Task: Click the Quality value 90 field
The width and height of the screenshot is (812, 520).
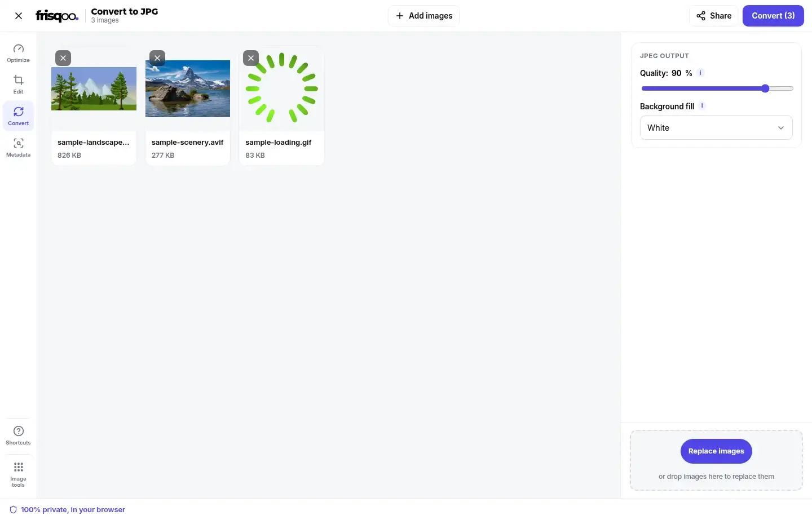Action: click(x=676, y=73)
